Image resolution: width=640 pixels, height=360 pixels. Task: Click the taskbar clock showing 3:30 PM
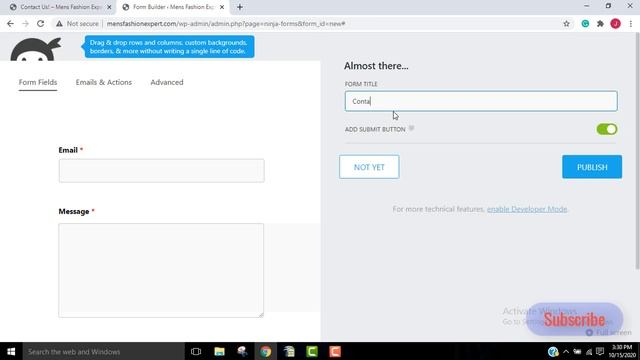622,351
